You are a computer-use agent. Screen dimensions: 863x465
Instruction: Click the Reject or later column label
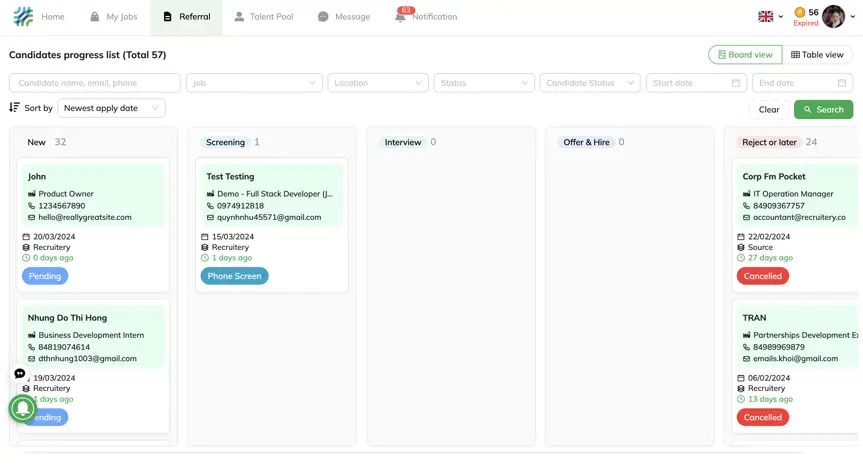point(769,143)
